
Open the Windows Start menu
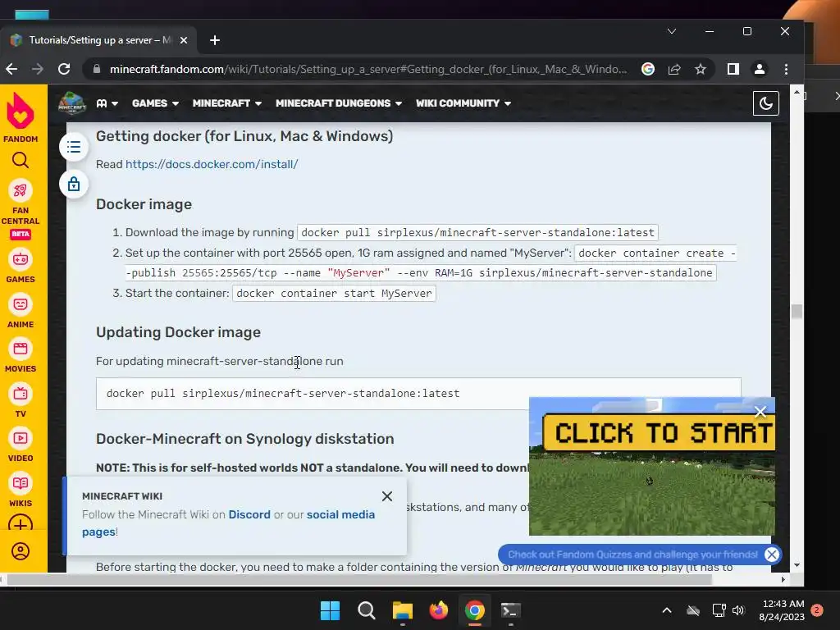(x=330, y=610)
